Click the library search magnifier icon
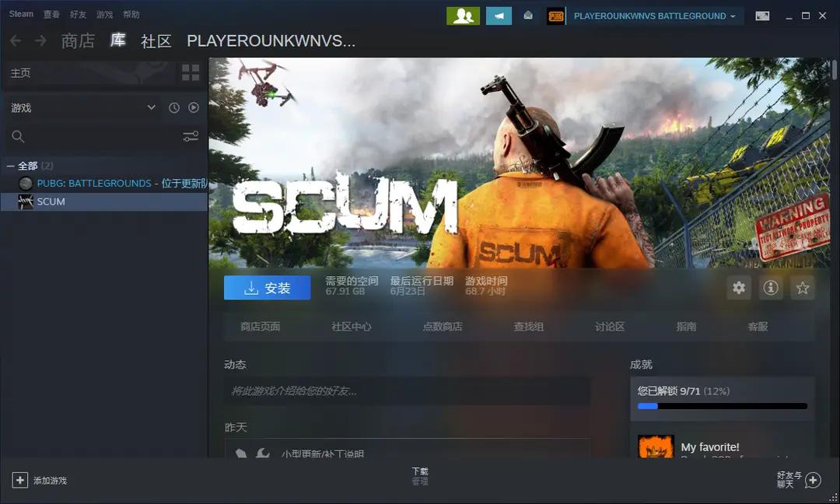Screen dimensions: 840x504 [x=18, y=137]
